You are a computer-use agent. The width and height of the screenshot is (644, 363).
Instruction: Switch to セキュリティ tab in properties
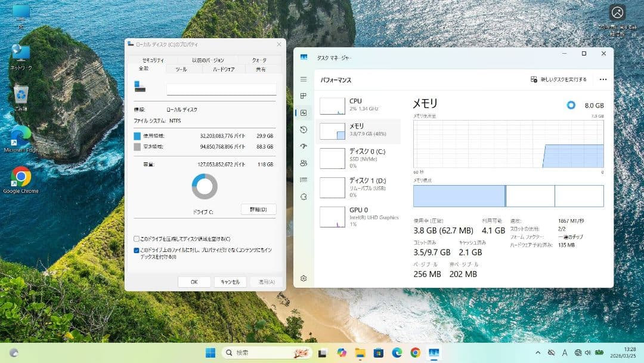point(153,60)
